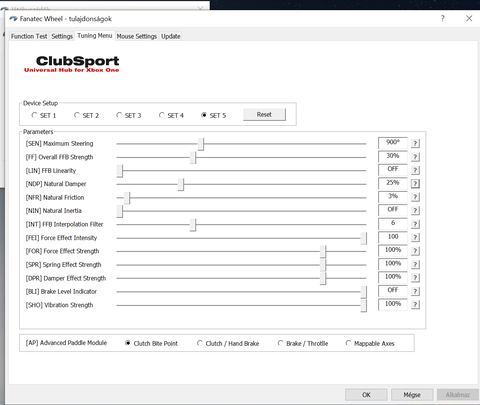Switch to the Settings tab
480x405 pixels.
click(x=62, y=36)
